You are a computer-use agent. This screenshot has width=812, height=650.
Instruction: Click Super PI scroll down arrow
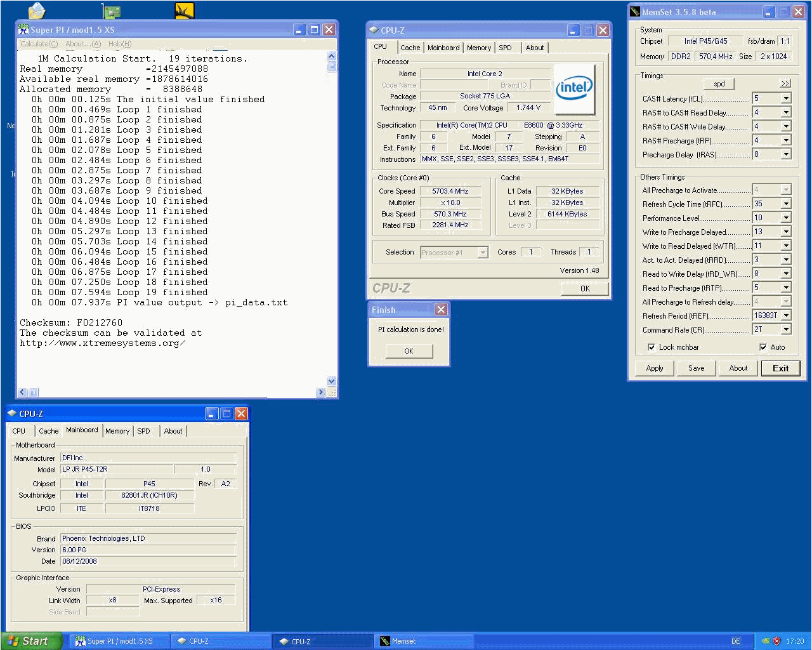[x=331, y=381]
